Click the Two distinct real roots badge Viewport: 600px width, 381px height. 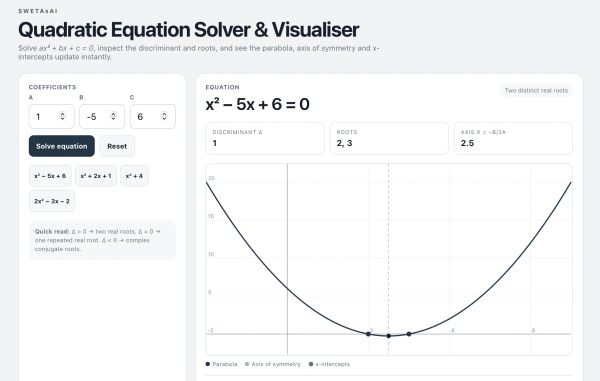(536, 91)
